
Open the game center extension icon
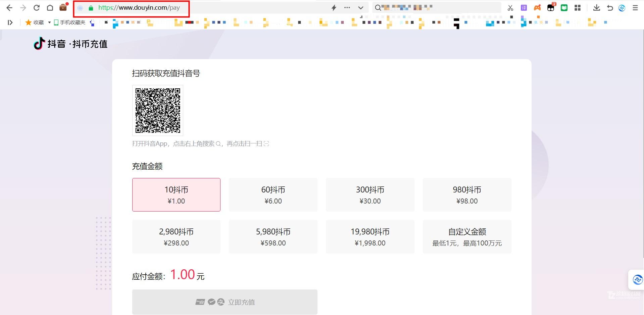click(x=537, y=7)
